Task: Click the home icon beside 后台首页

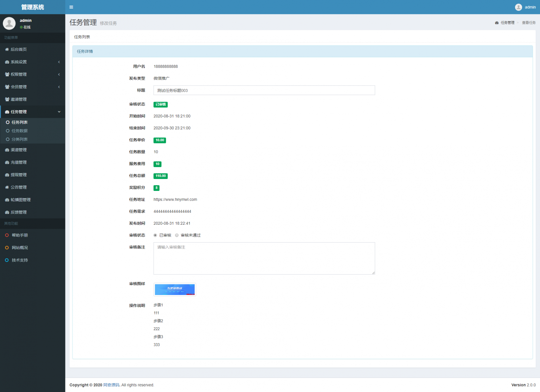Action: pyautogui.click(x=7, y=50)
